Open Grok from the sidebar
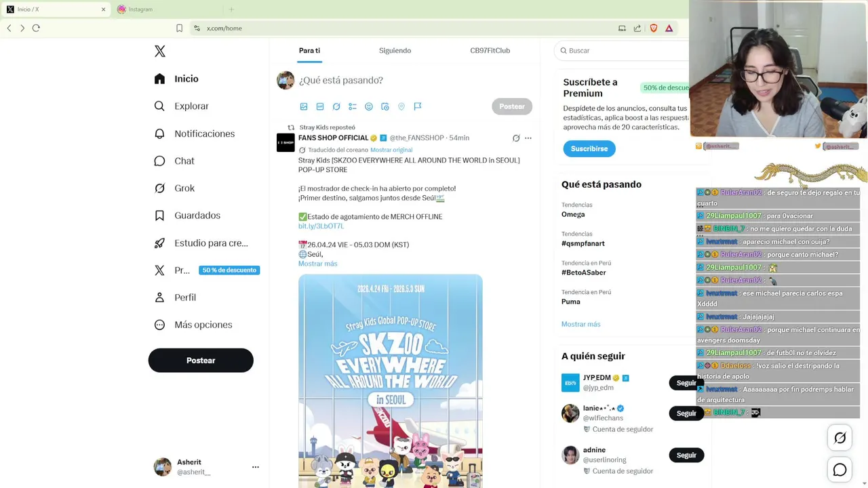Image resolution: width=868 pixels, height=488 pixels. pyautogui.click(x=174, y=188)
